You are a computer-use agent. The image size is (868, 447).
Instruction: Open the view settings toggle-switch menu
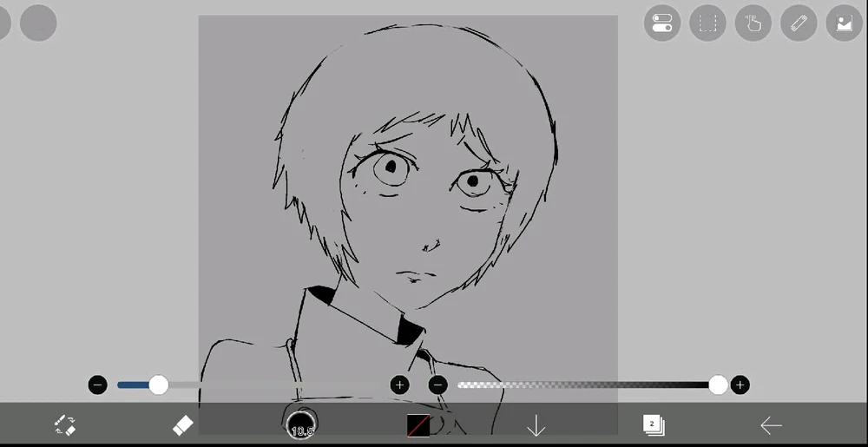662,23
